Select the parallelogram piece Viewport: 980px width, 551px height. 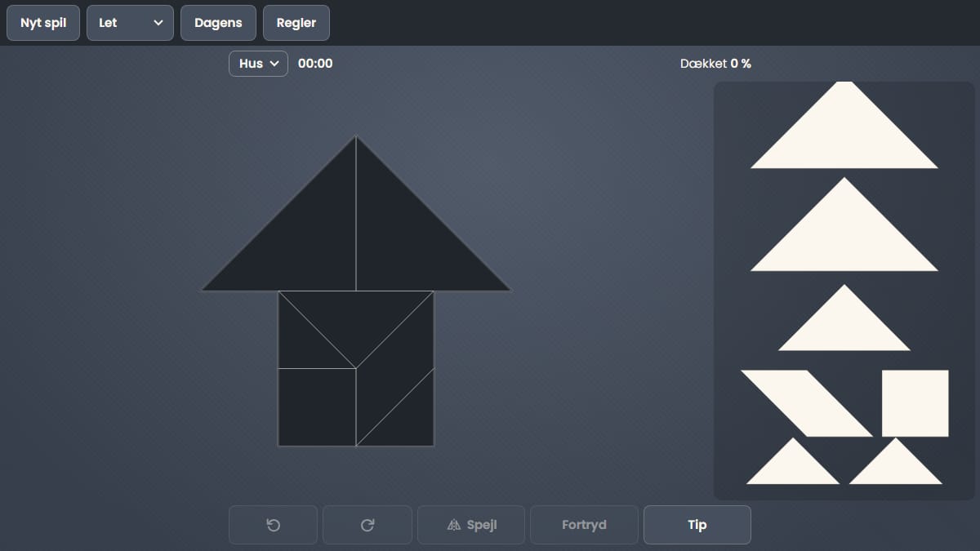pyautogui.click(x=807, y=403)
